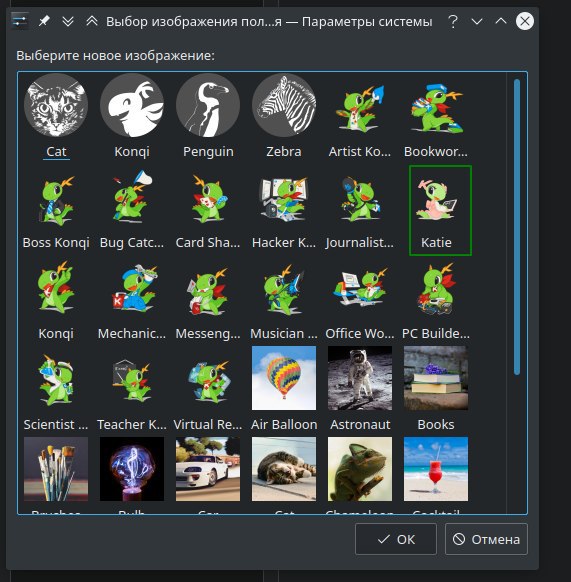
Task: Pick the Journalist Konqi avatar
Action: pyautogui.click(x=360, y=200)
